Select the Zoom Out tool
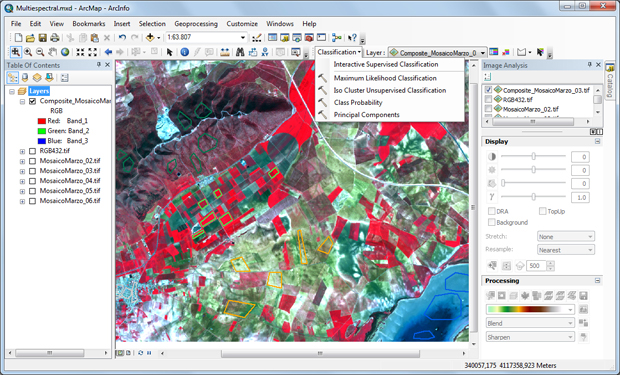The height and width of the screenshot is (375, 620). coord(40,52)
